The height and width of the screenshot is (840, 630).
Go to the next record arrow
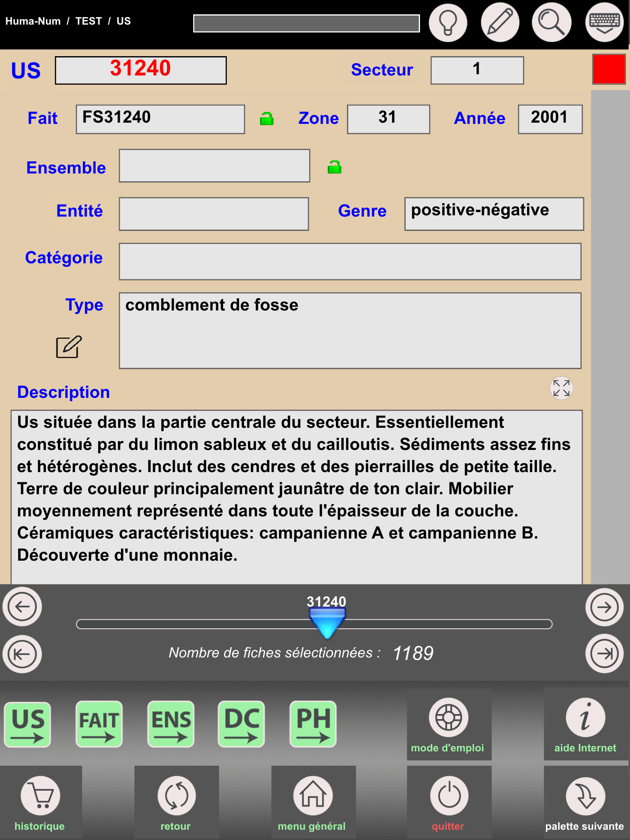click(x=605, y=607)
